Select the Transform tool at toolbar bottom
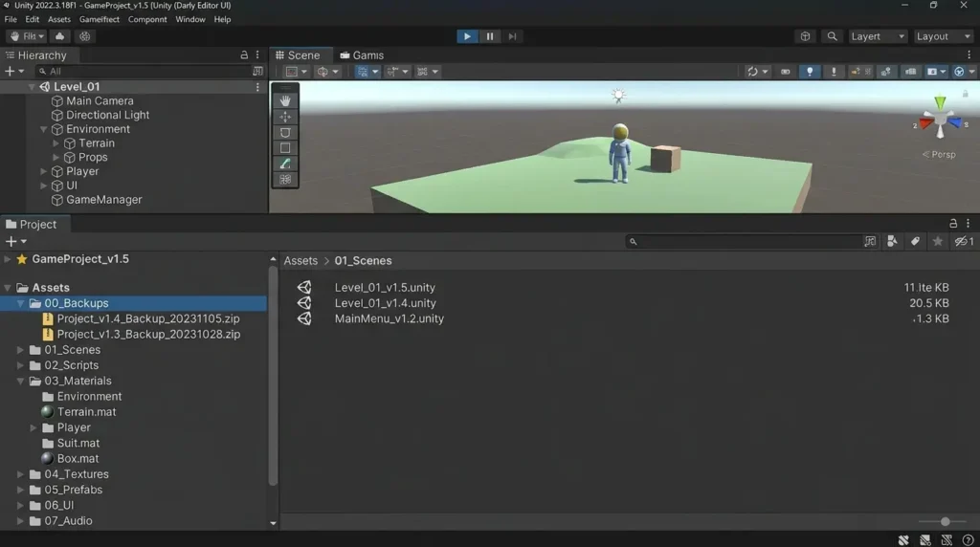The height and width of the screenshot is (547, 980). (285, 179)
